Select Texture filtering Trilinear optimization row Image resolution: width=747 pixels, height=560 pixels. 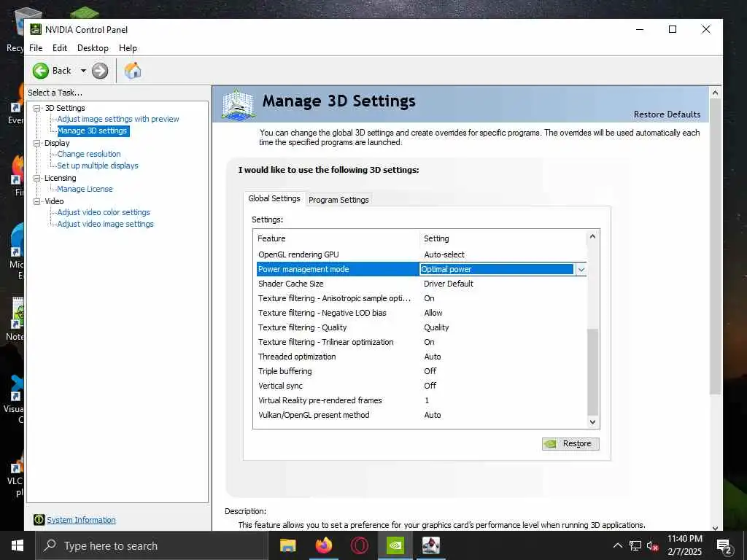(x=421, y=342)
